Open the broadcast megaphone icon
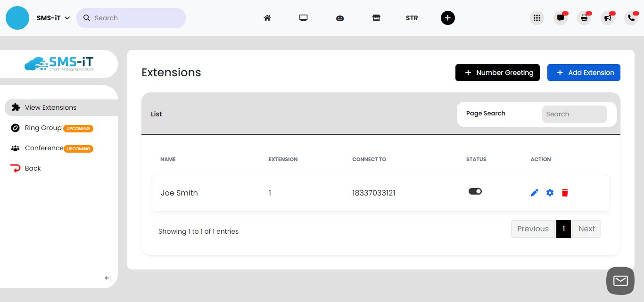644x302 pixels. (x=607, y=17)
